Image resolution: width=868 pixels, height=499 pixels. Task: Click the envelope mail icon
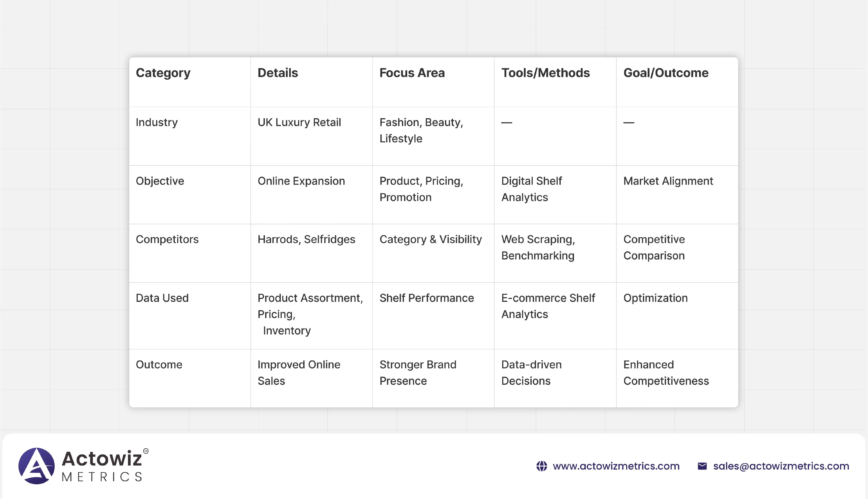[x=702, y=466]
